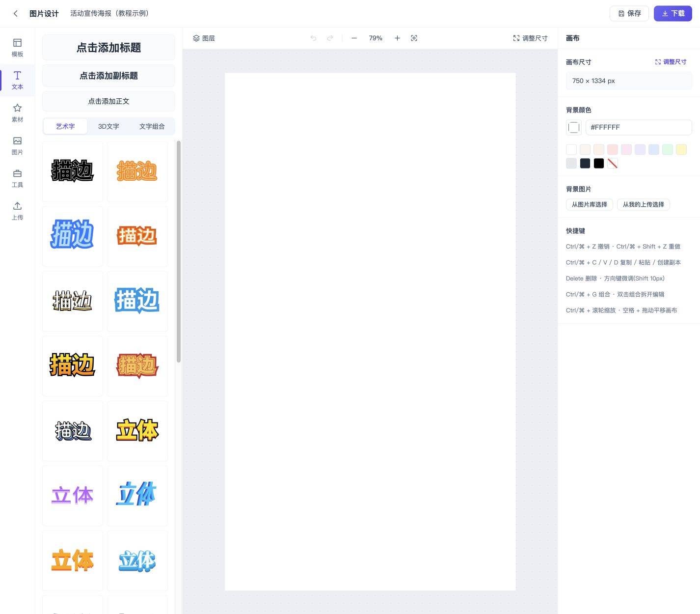Select the purple 立体 art text style
Viewport: 700px width, 614px height.
(x=73, y=496)
